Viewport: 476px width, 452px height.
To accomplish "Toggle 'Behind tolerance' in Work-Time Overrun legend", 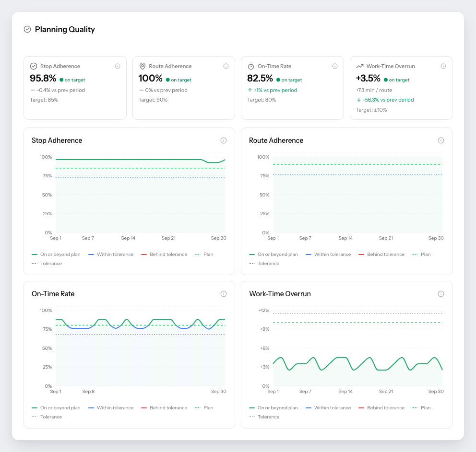I will 381,408.
